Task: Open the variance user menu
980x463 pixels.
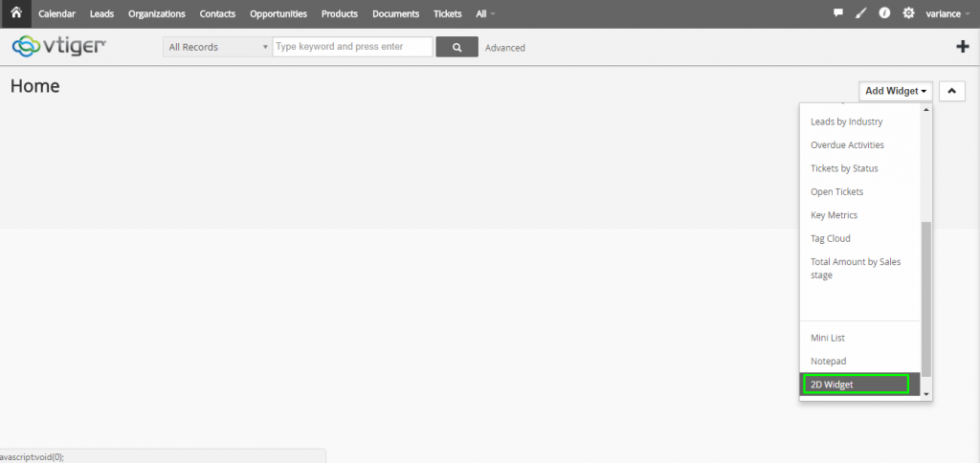Action: (x=947, y=13)
